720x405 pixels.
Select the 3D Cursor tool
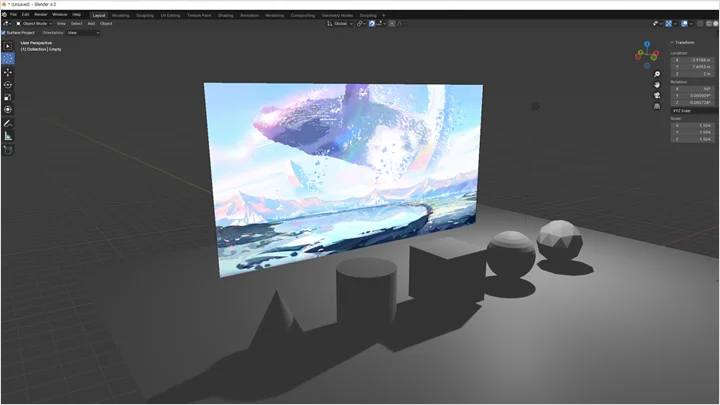click(x=8, y=58)
